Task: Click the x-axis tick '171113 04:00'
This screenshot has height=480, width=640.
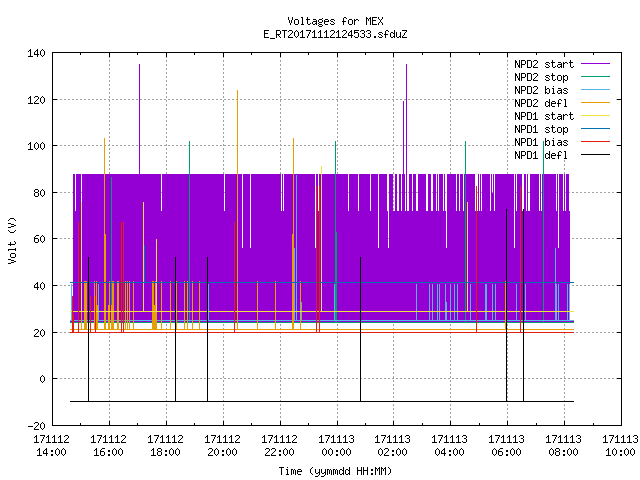Action: 449,446
